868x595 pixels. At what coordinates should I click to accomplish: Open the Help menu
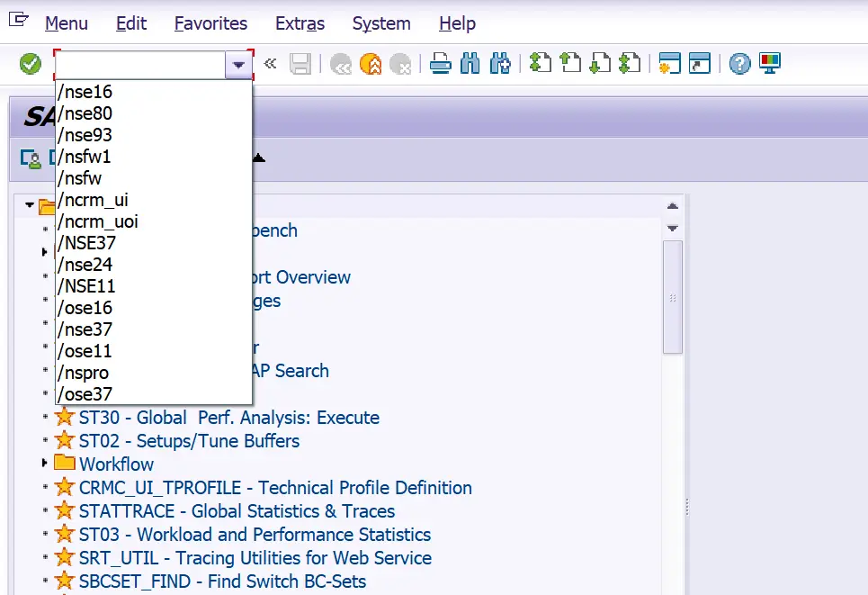click(x=457, y=23)
